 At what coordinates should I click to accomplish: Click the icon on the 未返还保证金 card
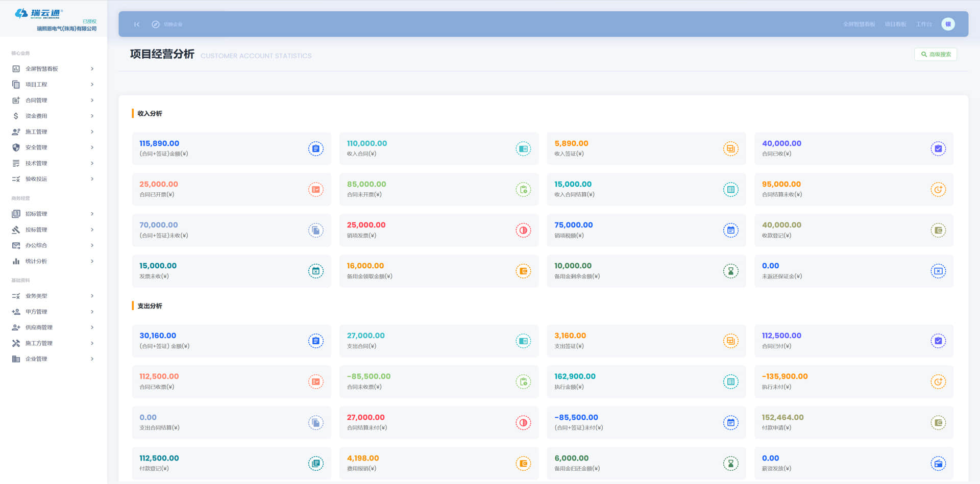(938, 271)
